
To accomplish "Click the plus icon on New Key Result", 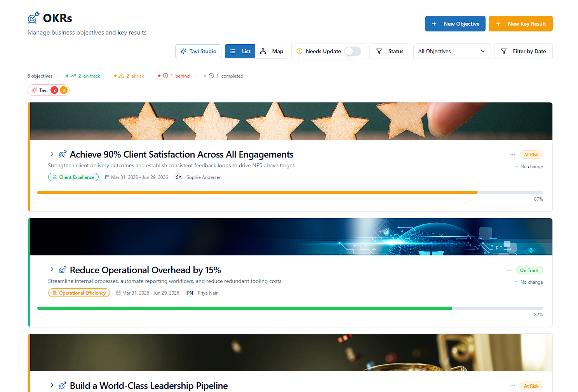I will pyautogui.click(x=498, y=24).
